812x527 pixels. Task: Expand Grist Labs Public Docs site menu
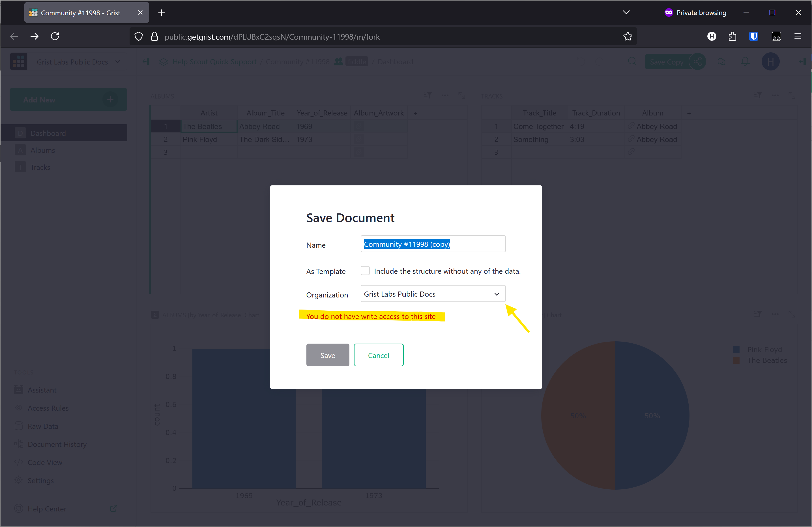coord(118,62)
